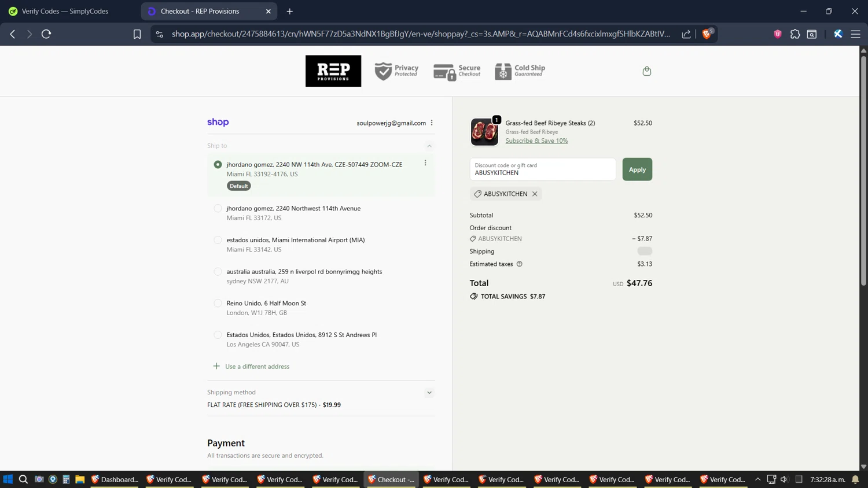868x488 pixels.
Task: Click the browser sidebar panel icon
Action: coord(812,34)
